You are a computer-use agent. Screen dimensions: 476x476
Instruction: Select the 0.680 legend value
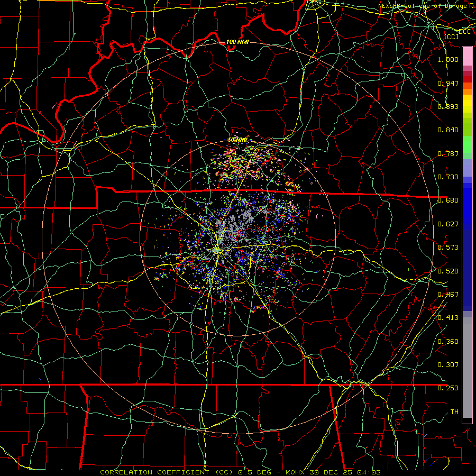[448, 200]
